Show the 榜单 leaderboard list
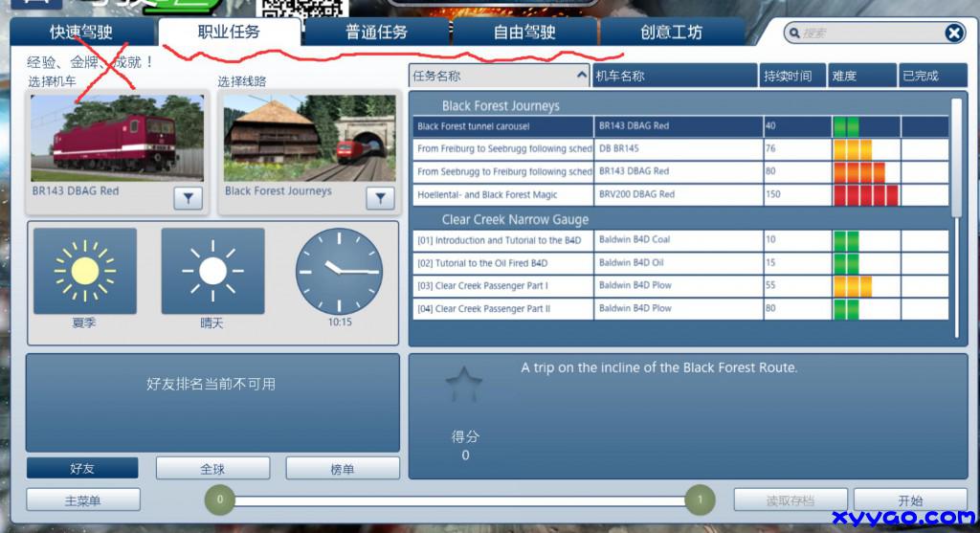This screenshot has height=533, width=980. coord(342,469)
